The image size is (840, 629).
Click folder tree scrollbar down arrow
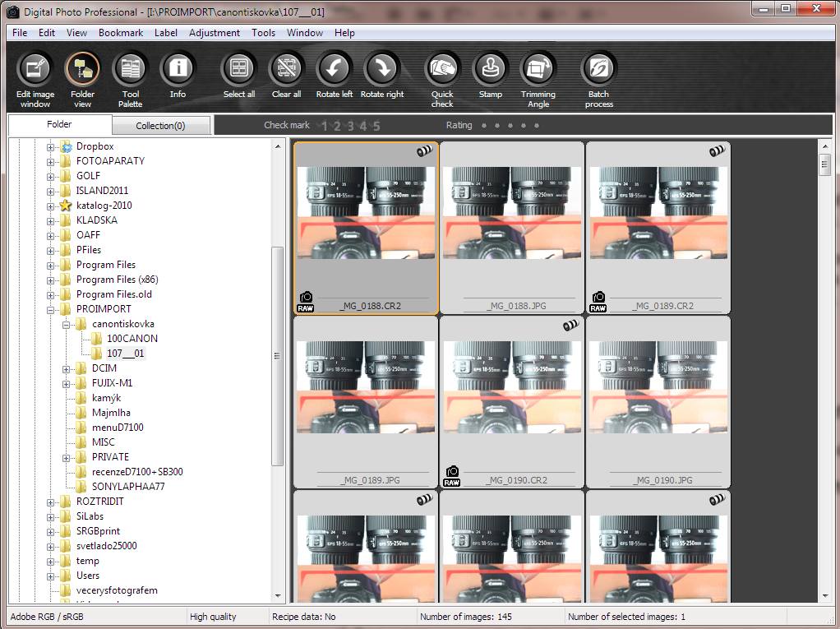click(x=278, y=596)
